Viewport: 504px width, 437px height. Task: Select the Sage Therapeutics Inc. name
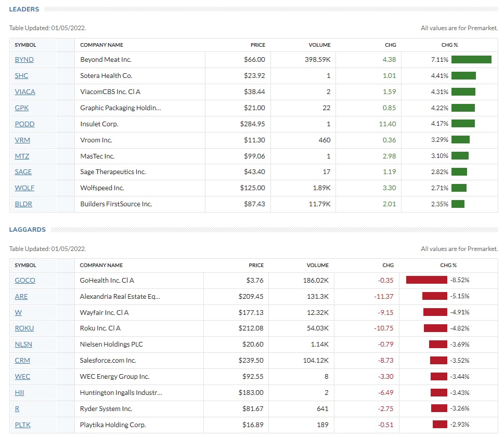pos(113,172)
